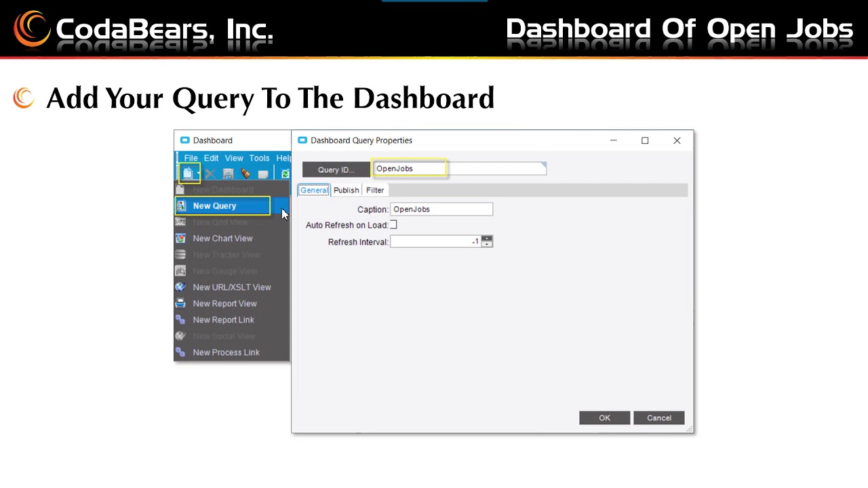The height and width of the screenshot is (488, 868).
Task: Click the Caption text field
Action: (441, 209)
